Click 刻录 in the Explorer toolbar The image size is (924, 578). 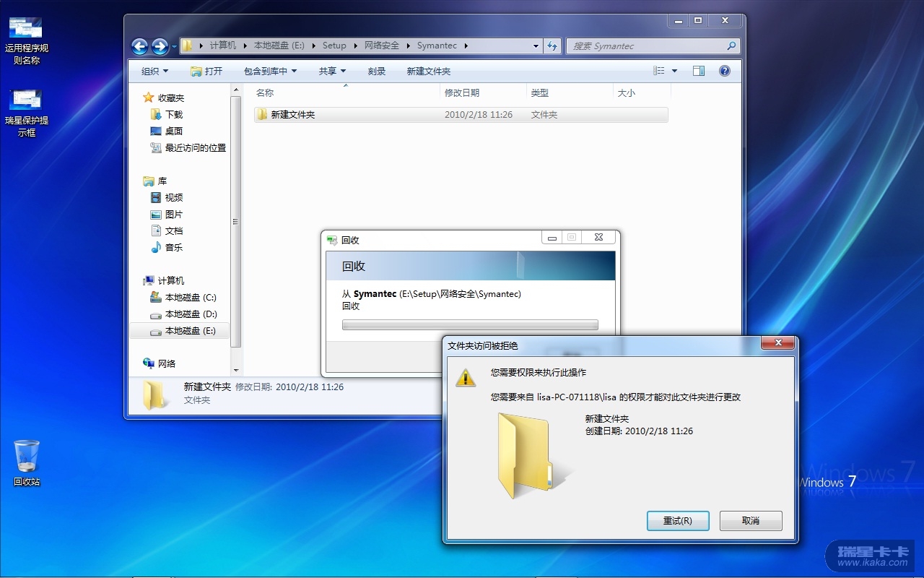pos(377,71)
